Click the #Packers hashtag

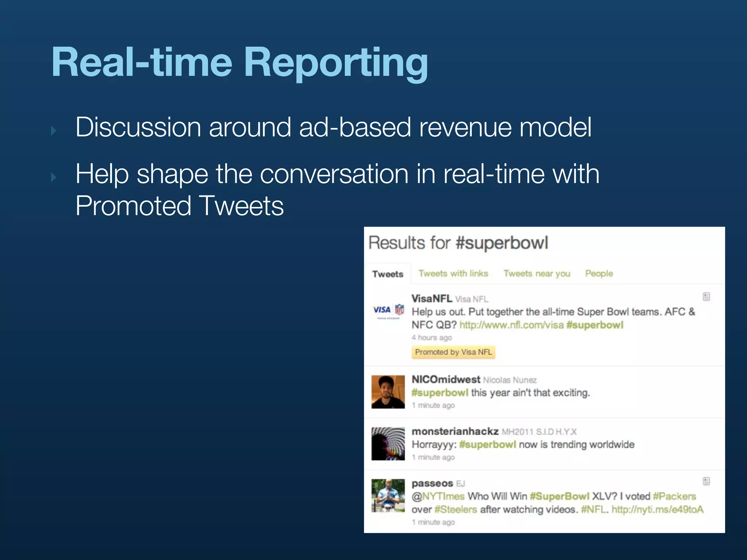674,496
